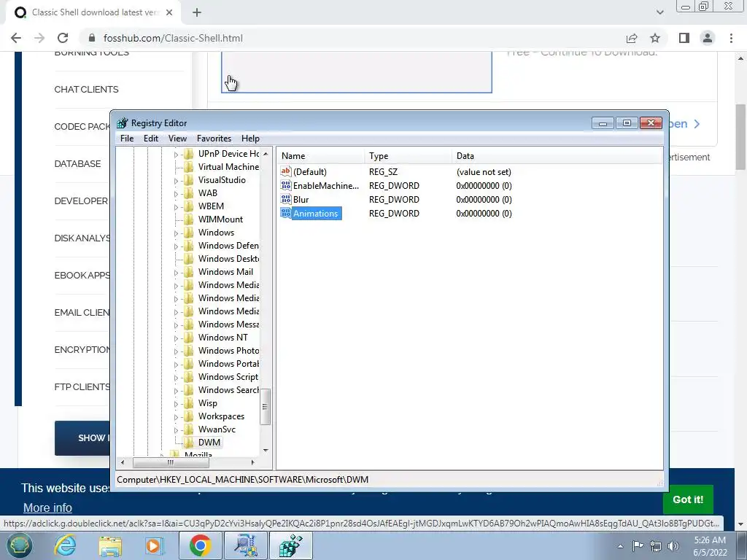Viewport: 747px width, 560px height.
Task: Click the registry tree horizontal scrollbar thumb
Action: pos(171,462)
